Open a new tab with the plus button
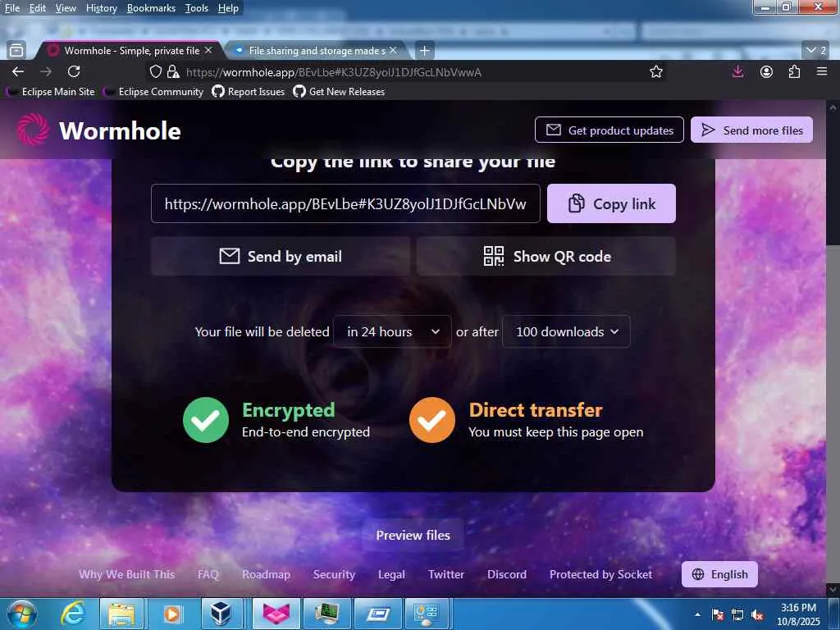This screenshot has width=840, height=630. (424, 50)
